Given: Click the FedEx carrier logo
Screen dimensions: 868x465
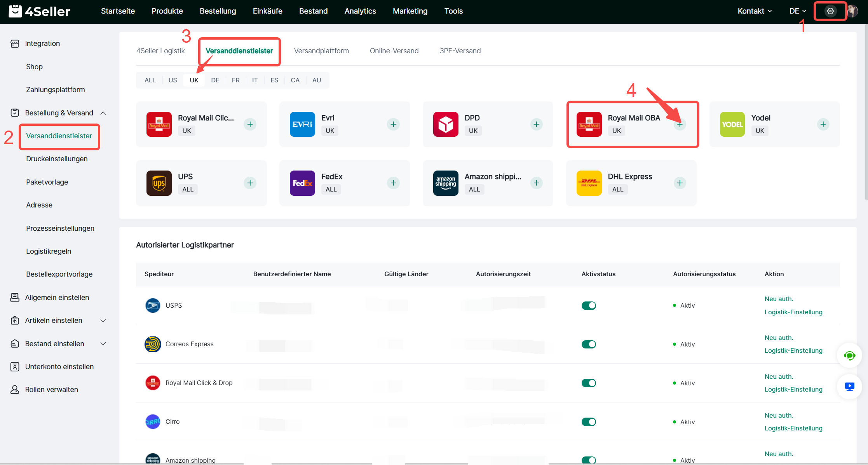Looking at the screenshot, I should pyautogui.click(x=302, y=183).
